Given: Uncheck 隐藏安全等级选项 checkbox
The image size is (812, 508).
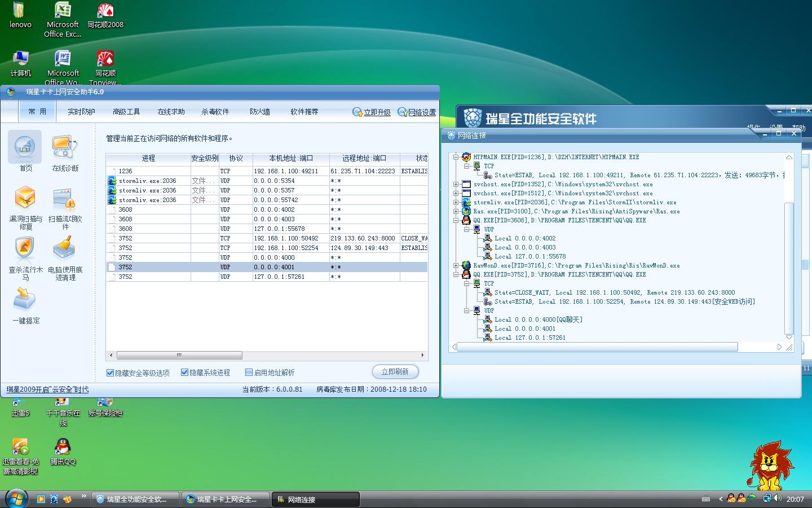Looking at the screenshot, I should (111, 373).
